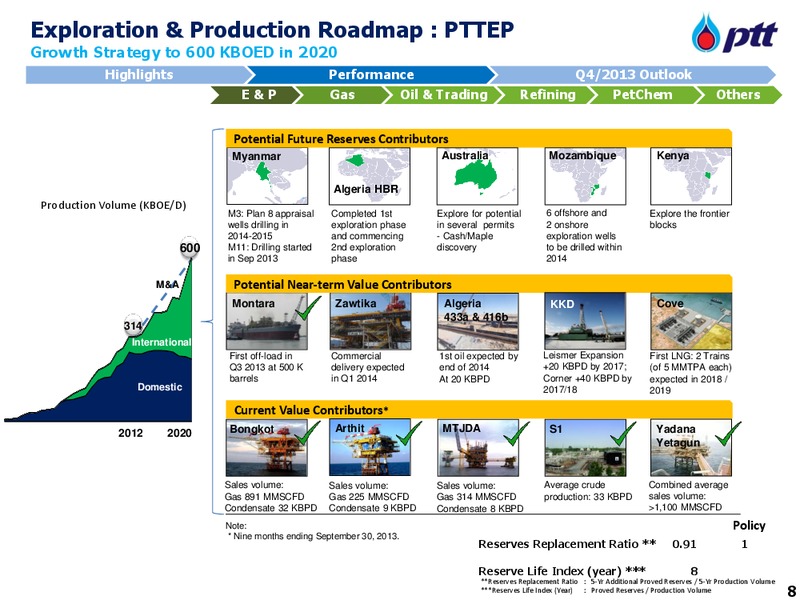Viewport: 800px width, 600px height.
Task: Click the 2012 axis label
Action: [x=131, y=433]
